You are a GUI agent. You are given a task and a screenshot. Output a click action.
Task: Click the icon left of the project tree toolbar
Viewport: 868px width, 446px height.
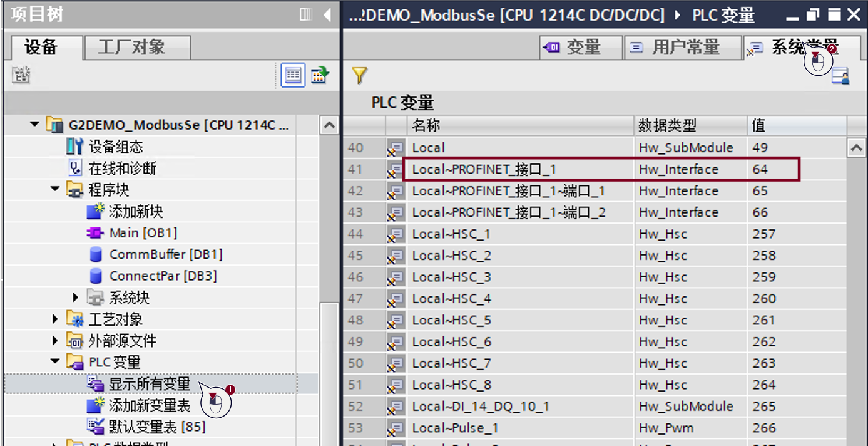pos(22,76)
